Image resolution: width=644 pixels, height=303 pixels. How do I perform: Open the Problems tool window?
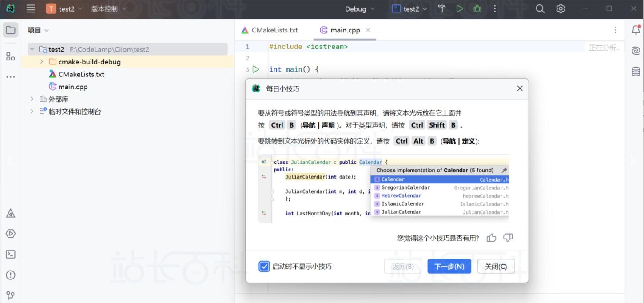point(11,275)
